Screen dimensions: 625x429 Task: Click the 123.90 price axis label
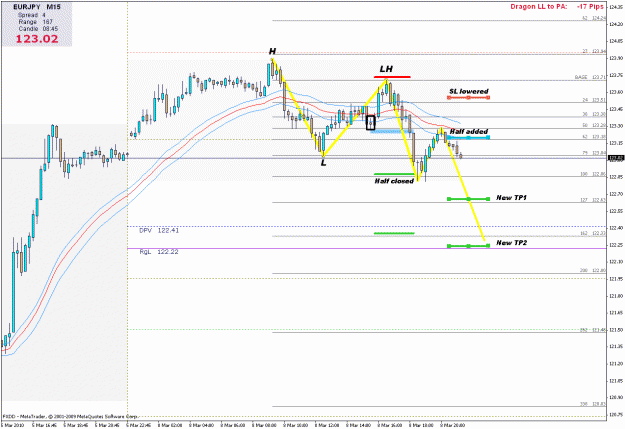pos(616,58)
